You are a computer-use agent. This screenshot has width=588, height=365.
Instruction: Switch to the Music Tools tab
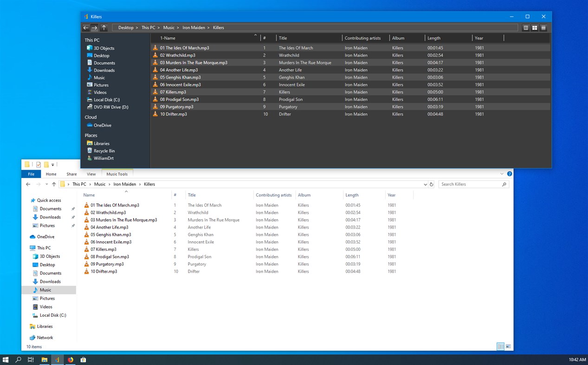(x=116, y=173)
